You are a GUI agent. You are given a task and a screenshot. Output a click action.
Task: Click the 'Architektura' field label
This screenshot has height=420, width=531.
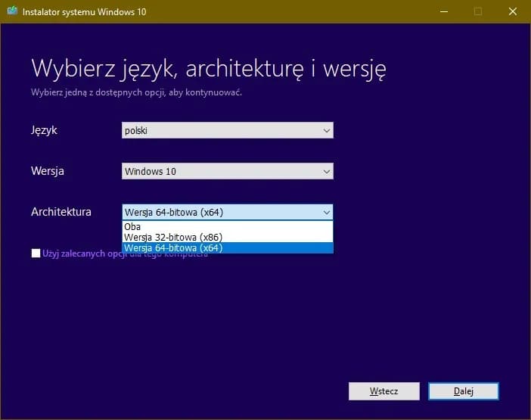61,212
